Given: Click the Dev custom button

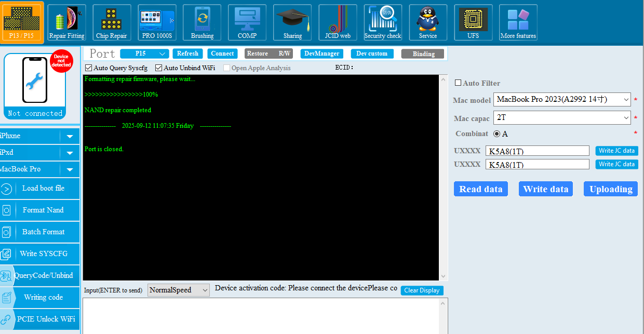Looking at the screenshot, I should [x=372, y=54].
